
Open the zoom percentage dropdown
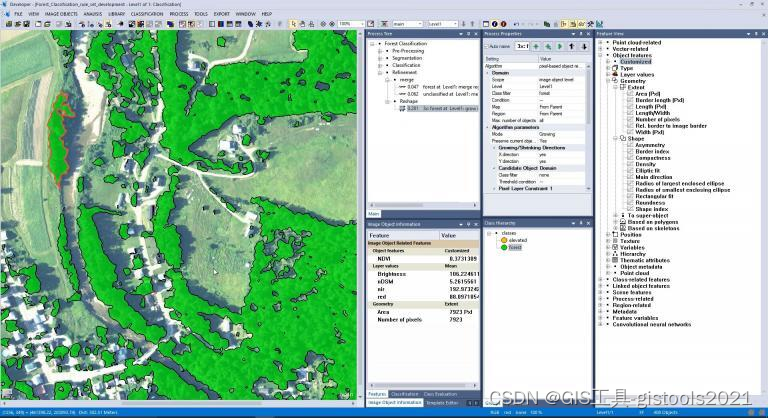point(361,24)
